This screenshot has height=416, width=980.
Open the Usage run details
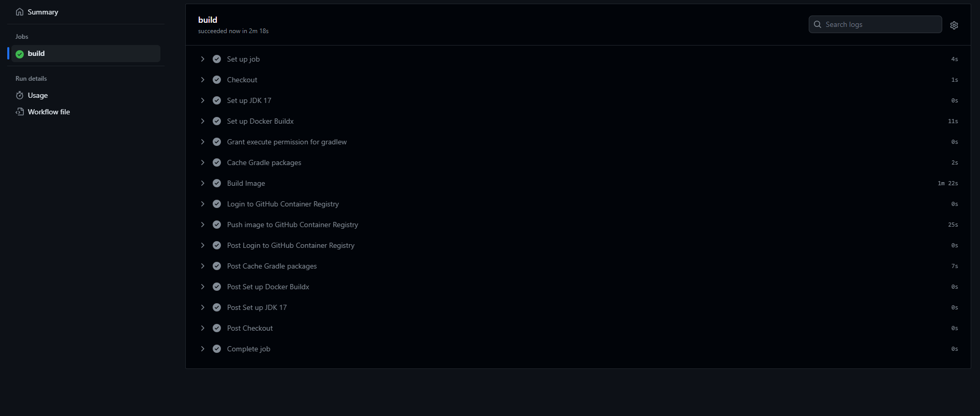(x=38, y=95)
